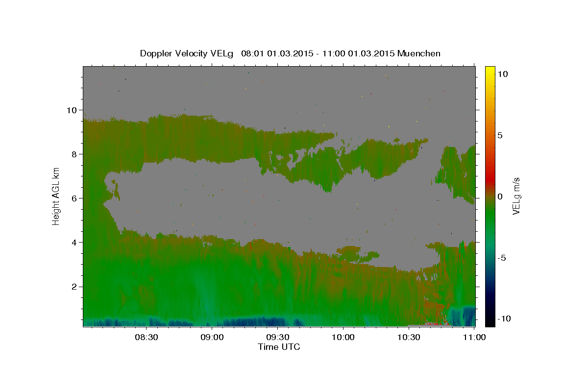Click the y-axis label 'Height AGL km'

pyautogui.click(x=56, y=196)
